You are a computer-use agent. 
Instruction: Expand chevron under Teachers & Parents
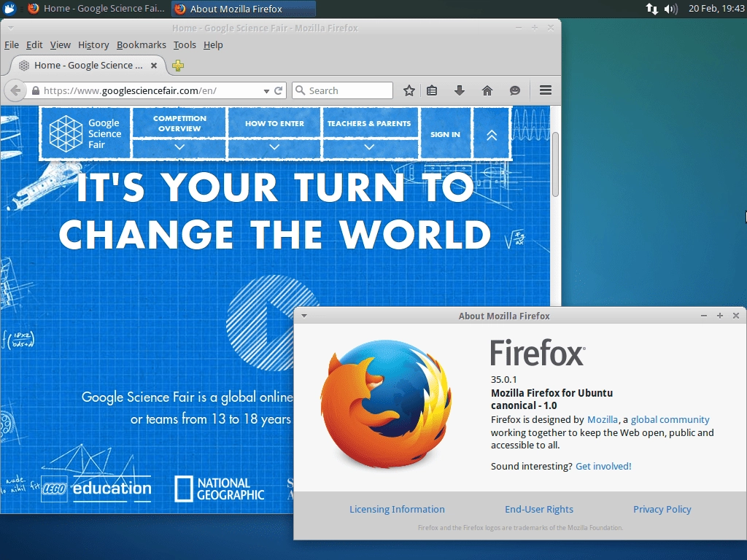coord(369,147)
